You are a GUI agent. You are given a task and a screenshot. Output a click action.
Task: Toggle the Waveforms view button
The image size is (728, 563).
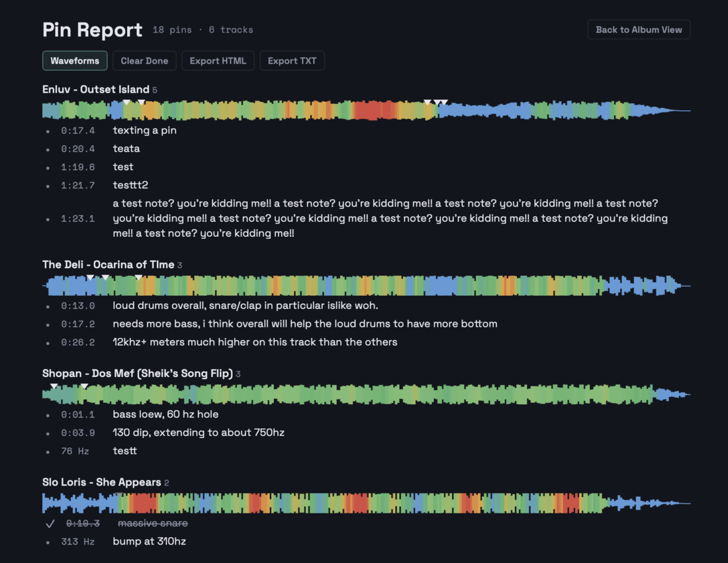(75, 61)
